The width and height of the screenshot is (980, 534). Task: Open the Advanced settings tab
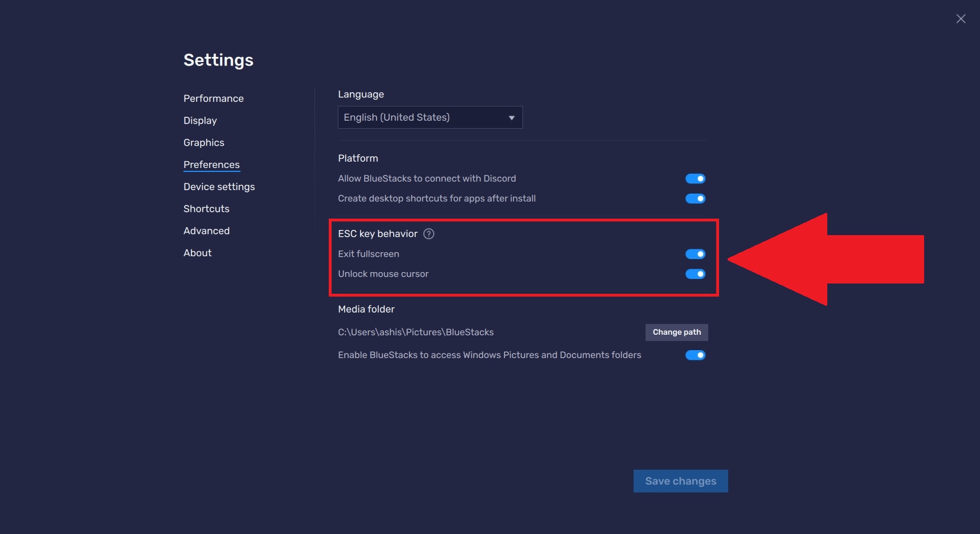tap(206, 231)
